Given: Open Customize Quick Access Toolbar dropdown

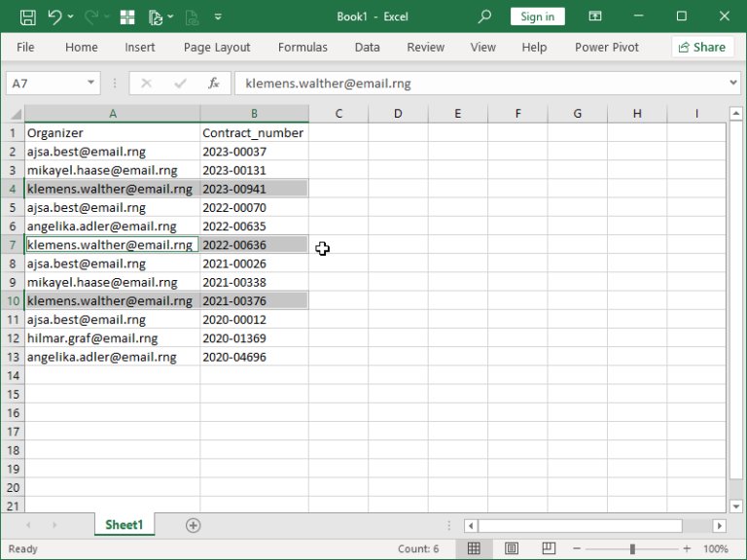Looking at the screenshot, I should click(218, 17).
